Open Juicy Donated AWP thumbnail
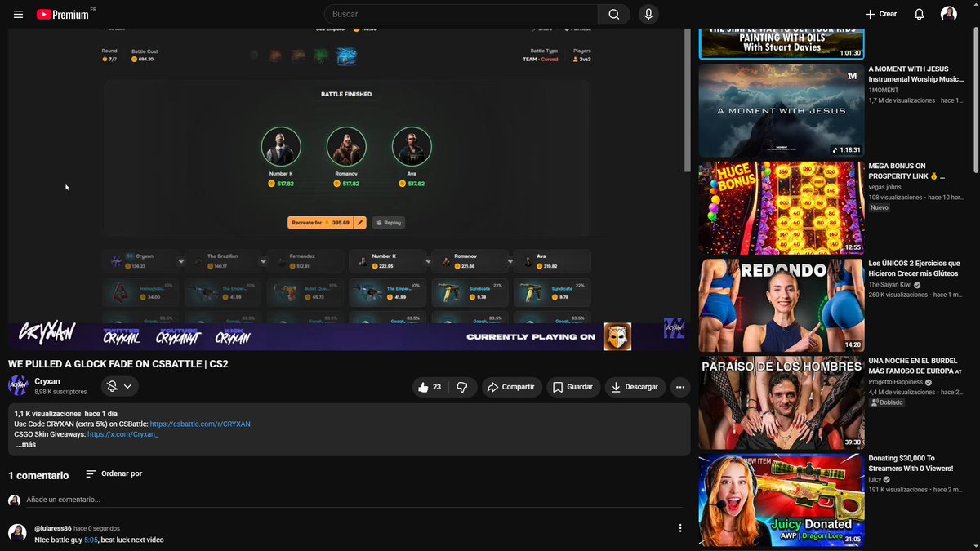Screen dimensions: 980x551 click(x=781, y=500)
